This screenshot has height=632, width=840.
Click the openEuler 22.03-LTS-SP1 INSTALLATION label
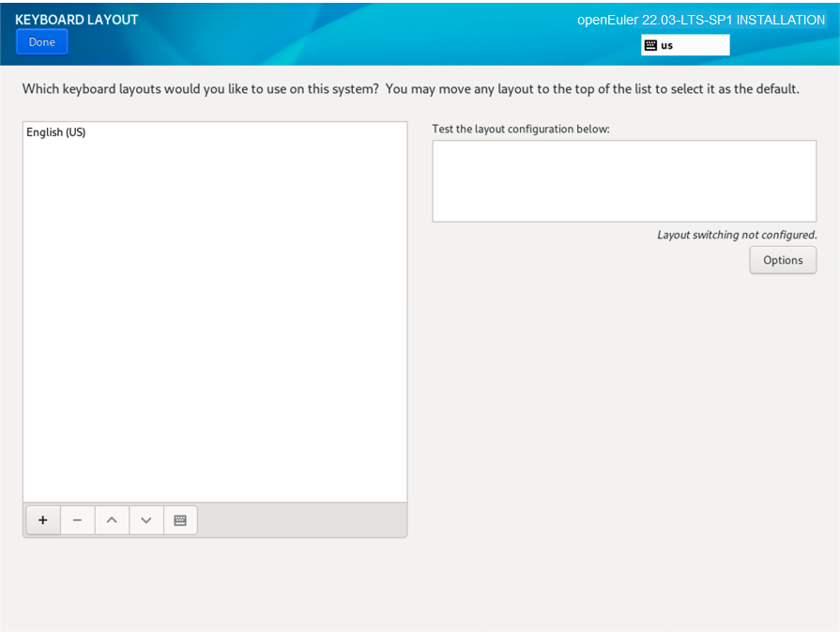pos(700,20)
